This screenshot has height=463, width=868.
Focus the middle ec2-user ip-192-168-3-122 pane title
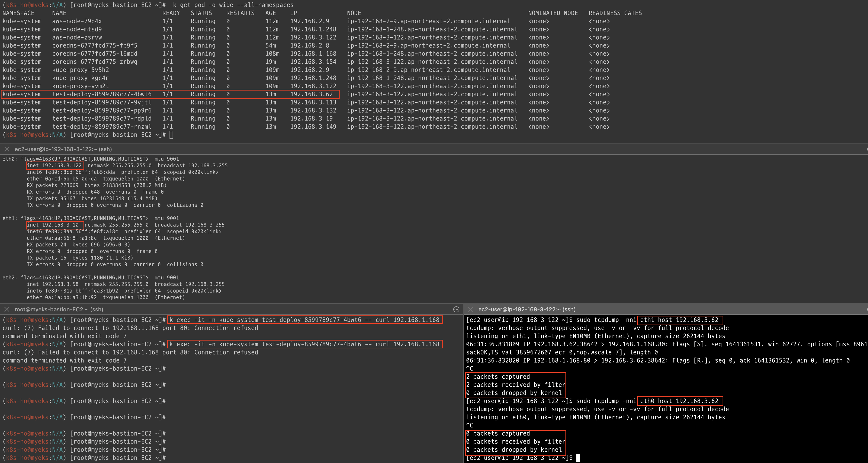point(63,149)
